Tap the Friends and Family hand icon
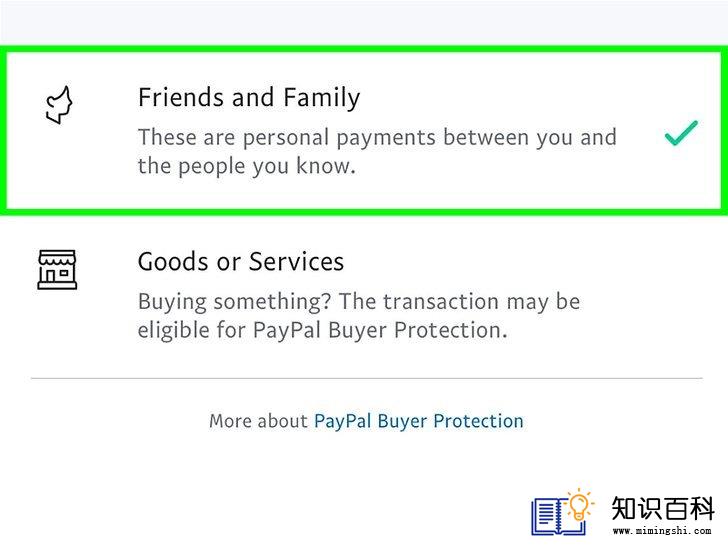Viewport: 728px width, 545px height. 59,105
